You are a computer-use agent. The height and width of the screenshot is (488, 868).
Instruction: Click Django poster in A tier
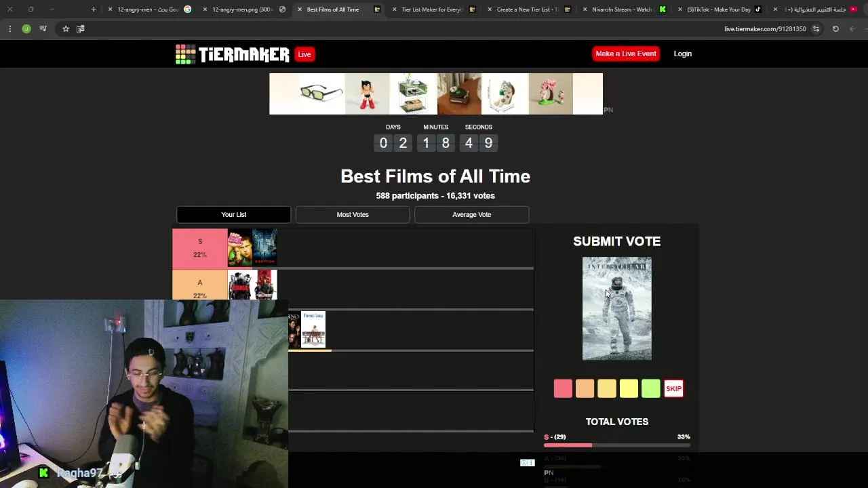(x=240, y=285)
